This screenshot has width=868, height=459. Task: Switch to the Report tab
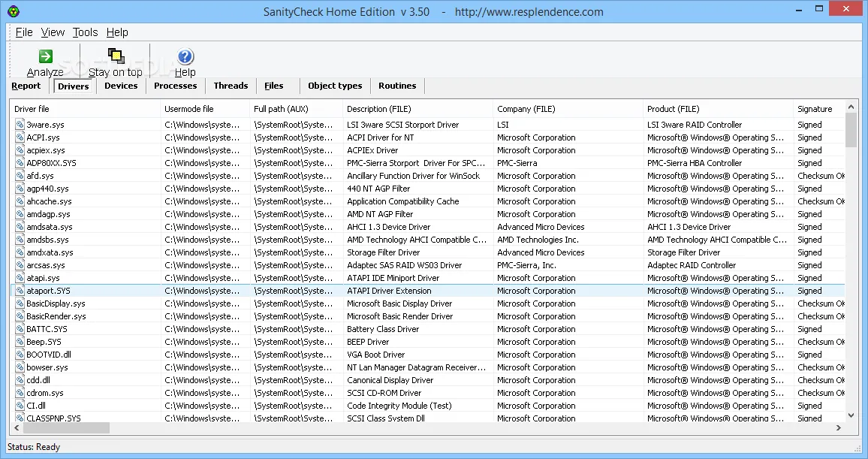pyautogui.click(x=26, y=86)
